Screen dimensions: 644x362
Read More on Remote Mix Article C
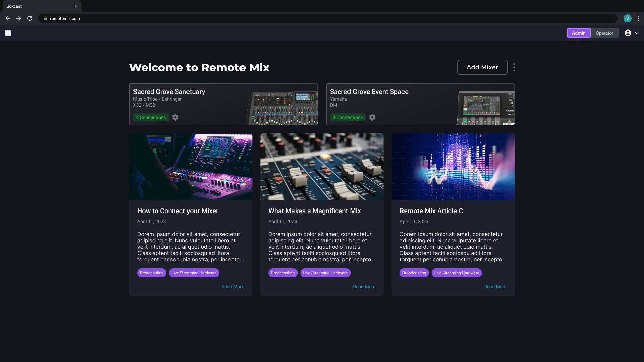[x=495, y=287]
